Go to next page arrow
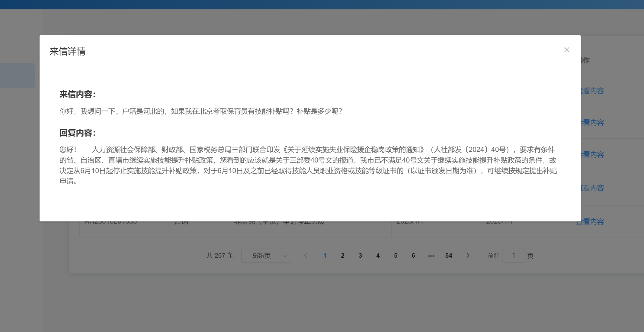 click(x=468, y=256)
